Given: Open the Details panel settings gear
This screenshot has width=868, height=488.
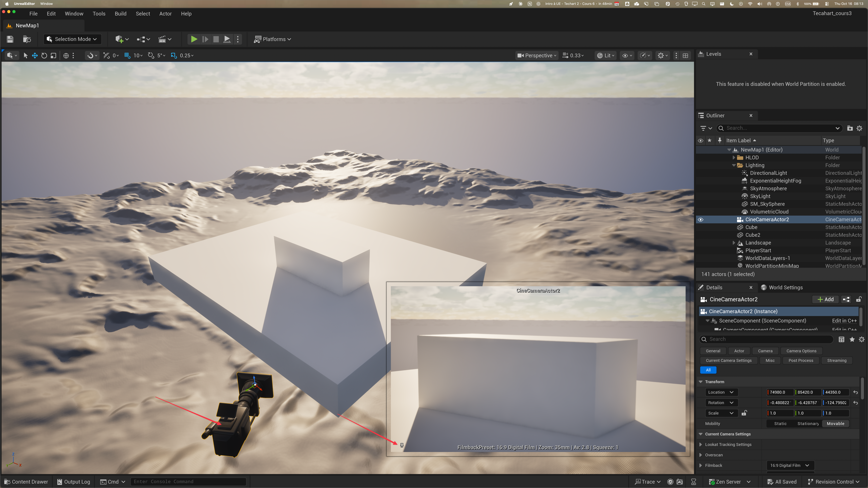Looking at the screenshot, I should 862,340.
